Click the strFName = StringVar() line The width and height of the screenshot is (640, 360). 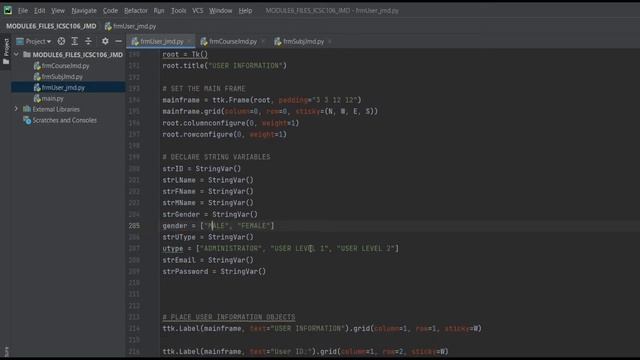(208, 191)
